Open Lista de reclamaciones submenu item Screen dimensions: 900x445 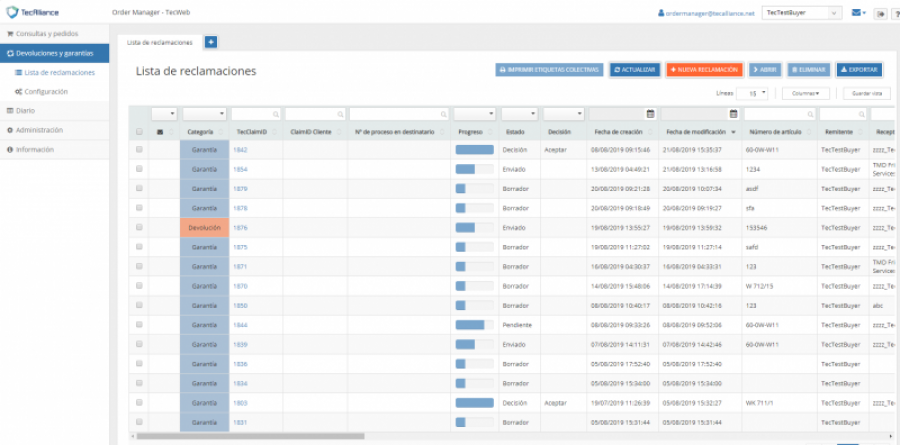[x=55, y=72]
